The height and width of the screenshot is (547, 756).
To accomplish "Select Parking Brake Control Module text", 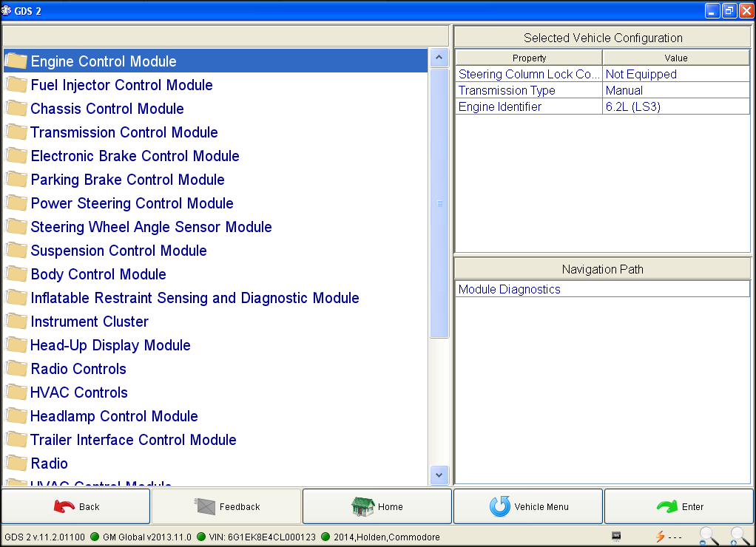I will pos(128,180).
